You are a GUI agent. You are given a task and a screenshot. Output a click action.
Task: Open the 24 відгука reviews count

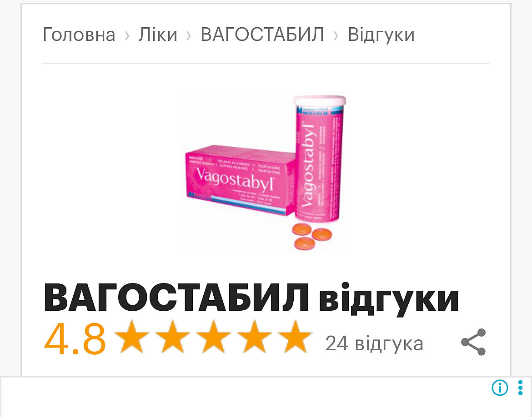374,343
